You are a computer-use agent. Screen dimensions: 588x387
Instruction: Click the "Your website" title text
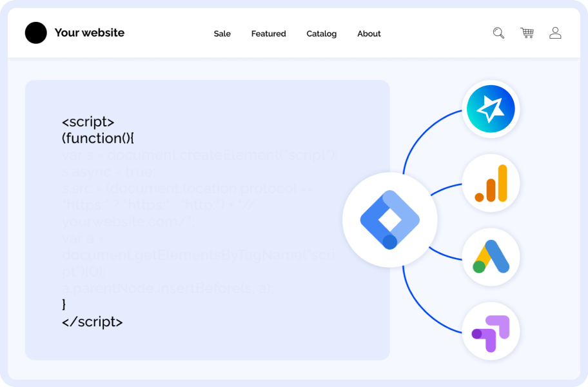pyautogui.click(x=90, y=33)
